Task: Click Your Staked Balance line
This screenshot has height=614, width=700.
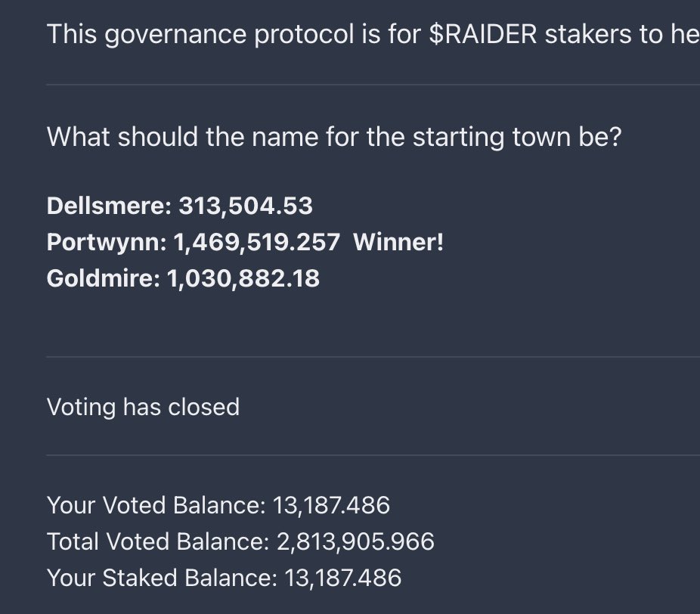Action: 224,578
